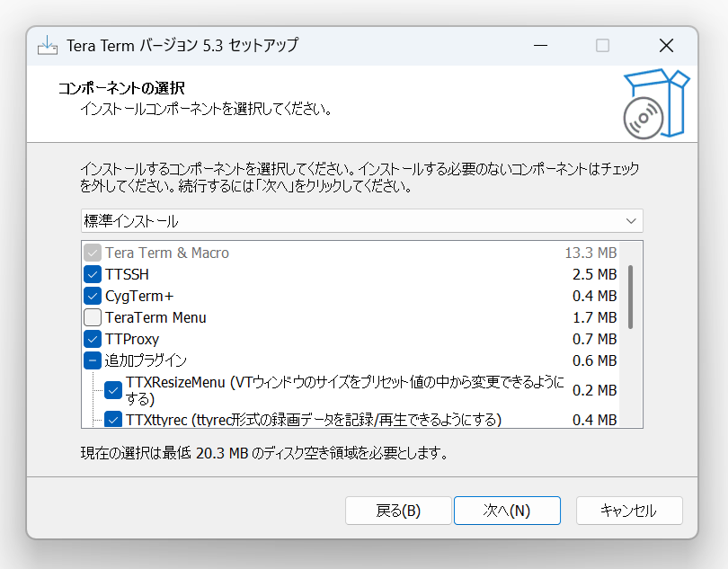Click the installer icon in the title bar
The width and height of the screenshot is (728, 569).
pyautogui.click(x=48, y=46)
